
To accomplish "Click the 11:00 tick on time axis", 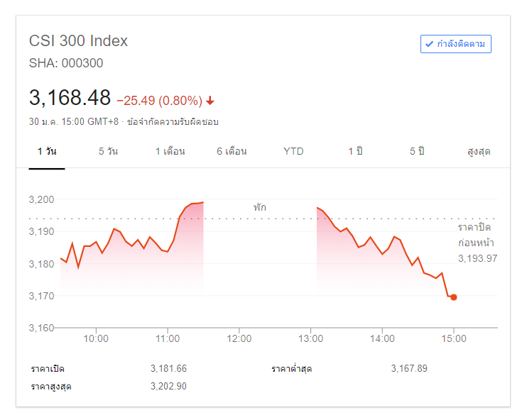I will coord(168,338).
